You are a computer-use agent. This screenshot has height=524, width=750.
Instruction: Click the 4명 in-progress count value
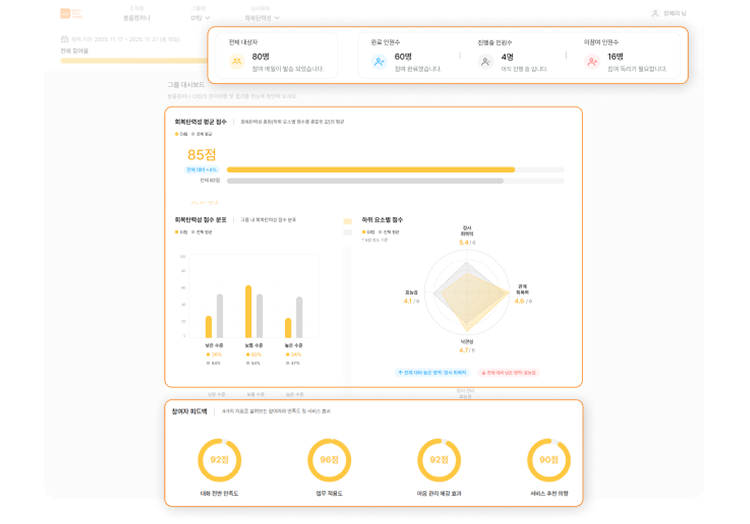(x=507, y=56)
